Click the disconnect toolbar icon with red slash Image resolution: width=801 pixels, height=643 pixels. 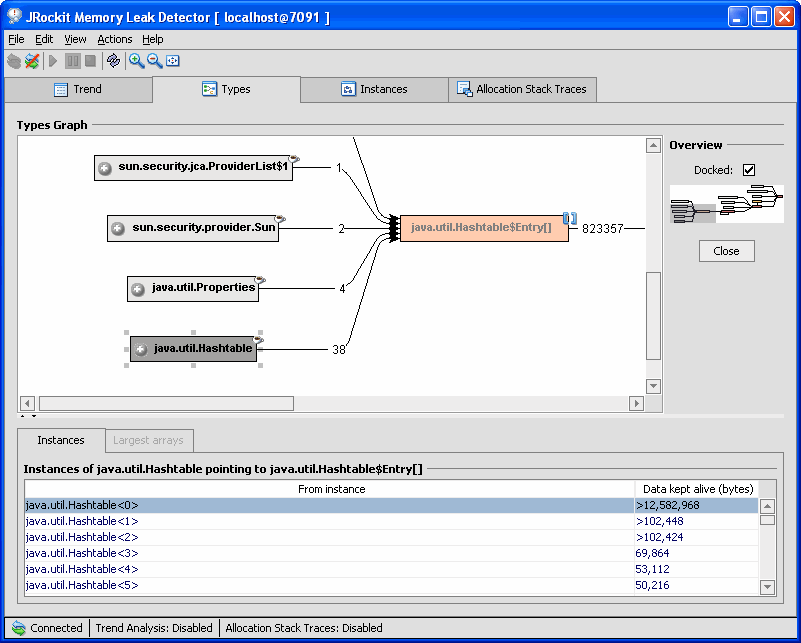[x=32, y=61]
